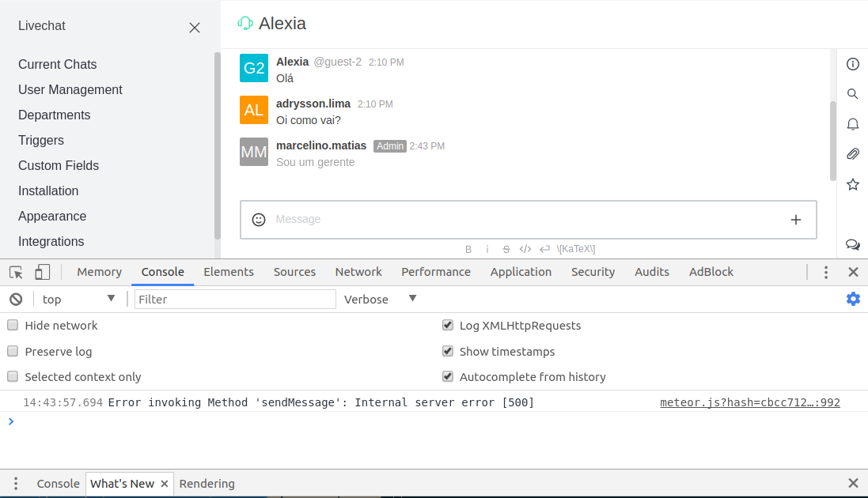This screenshot has width=868, height=498.
Task: Open the Verbose log level dropdown
Action: click(x=381, y=300)
